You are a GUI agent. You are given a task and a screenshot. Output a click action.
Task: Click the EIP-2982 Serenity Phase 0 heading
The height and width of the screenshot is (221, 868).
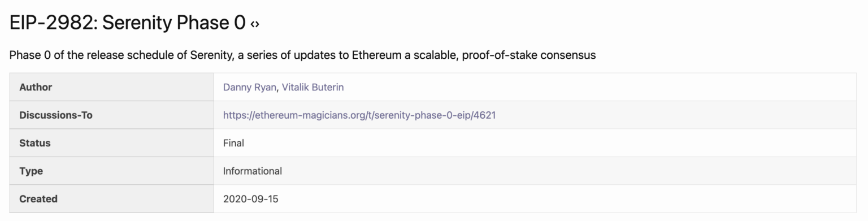(128, 23)
